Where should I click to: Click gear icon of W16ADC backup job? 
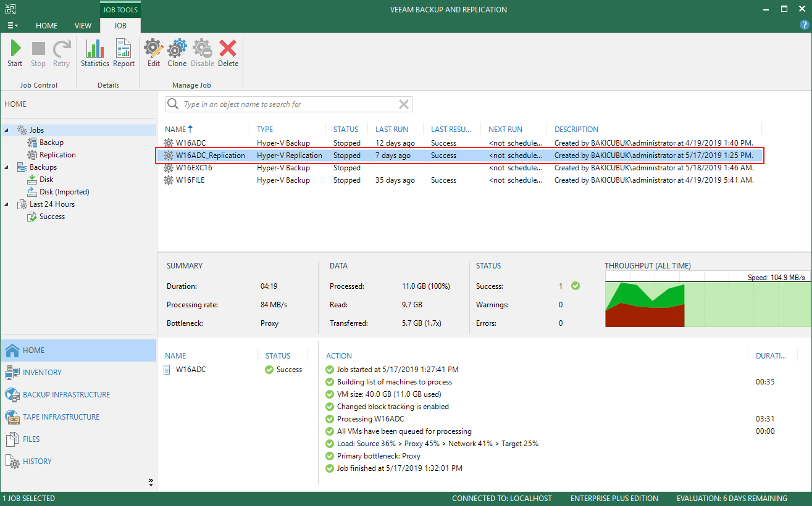click(169, 143)
